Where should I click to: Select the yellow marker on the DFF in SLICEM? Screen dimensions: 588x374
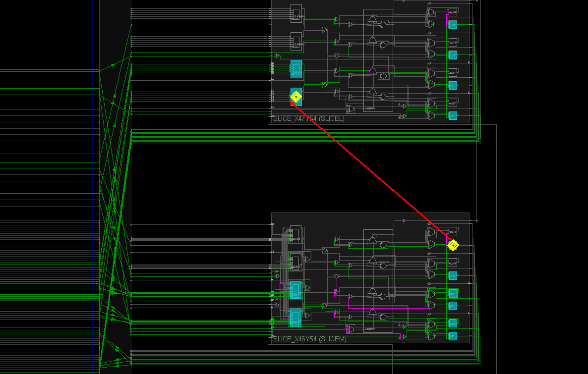coord(453,245)
